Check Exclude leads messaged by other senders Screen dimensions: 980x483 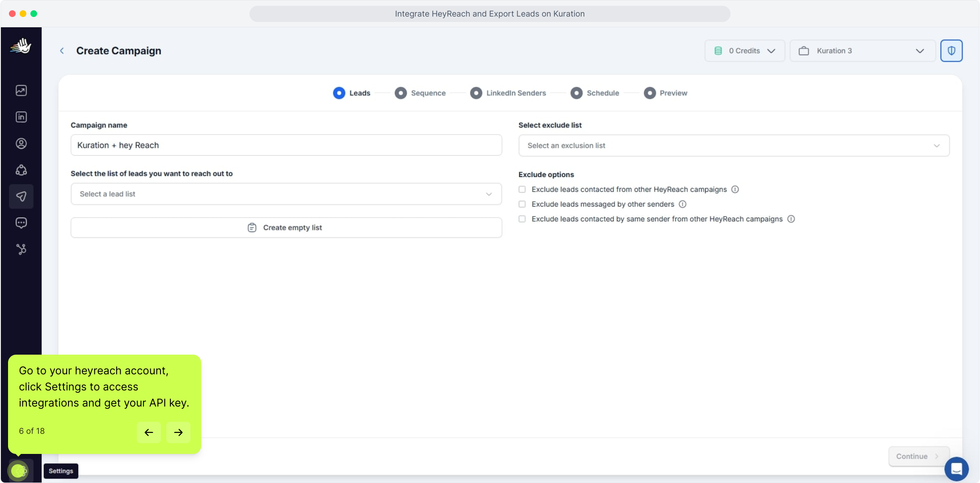point(522,204)
